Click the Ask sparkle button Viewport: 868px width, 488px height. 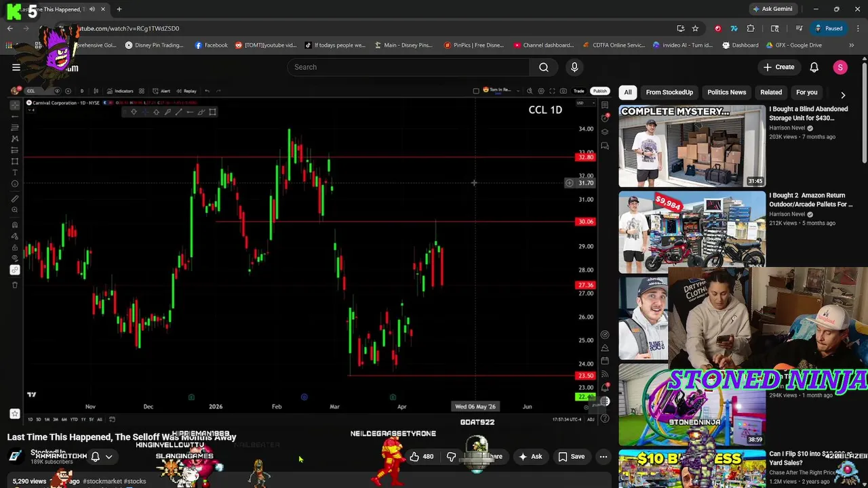tap(530, 457)
